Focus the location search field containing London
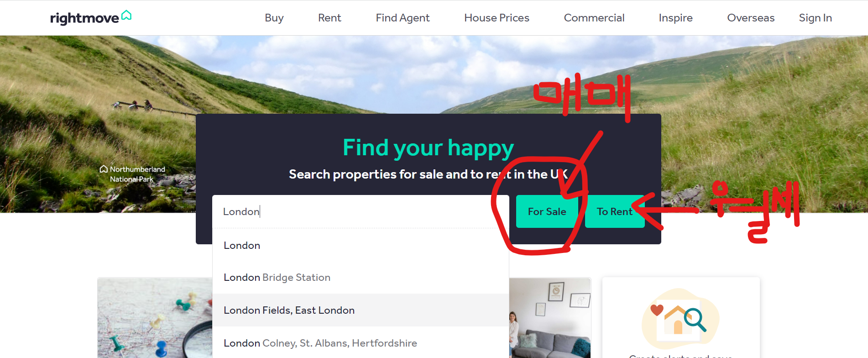 (361, 211)
